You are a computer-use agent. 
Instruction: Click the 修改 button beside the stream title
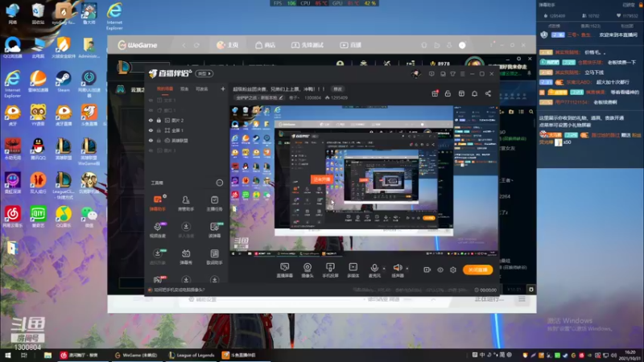point(337,89)
